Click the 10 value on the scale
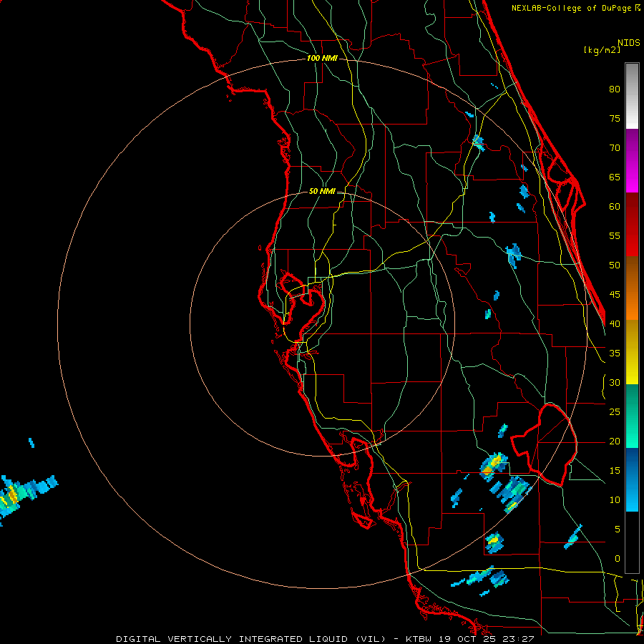Screen dimensions: 644x644 (x=615, y=500)
